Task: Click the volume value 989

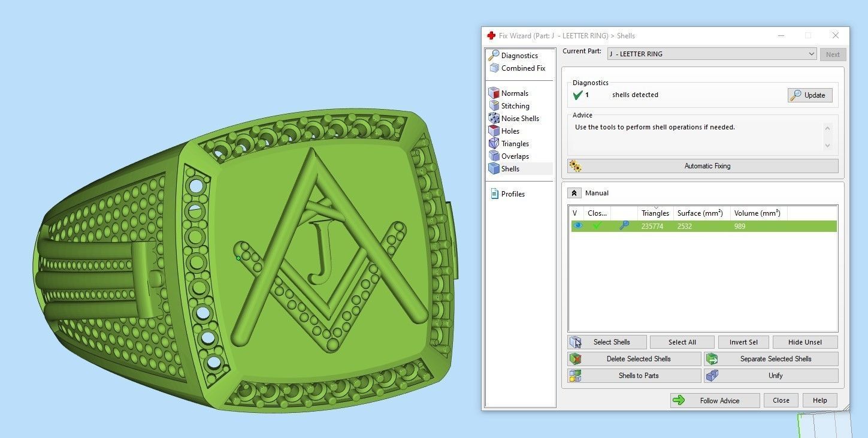Action: pyautogui.click(x=740, y=226)
